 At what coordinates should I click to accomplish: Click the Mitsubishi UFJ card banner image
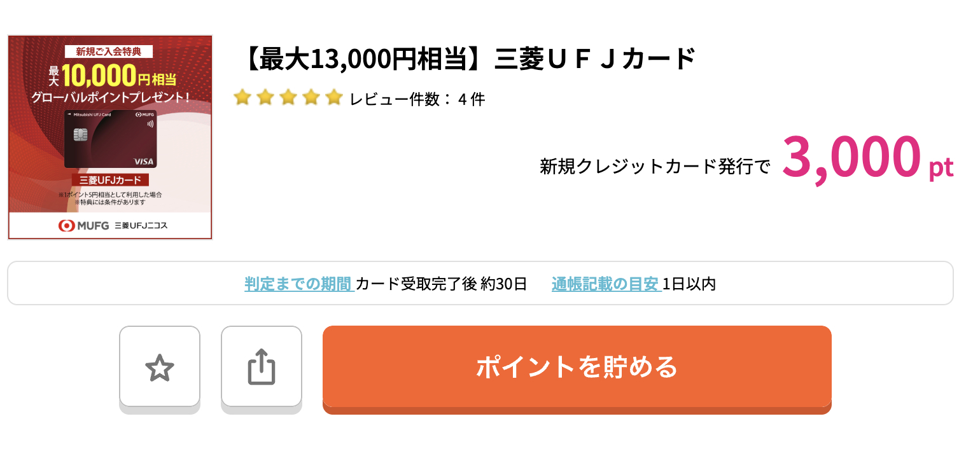tap(109, 137)
